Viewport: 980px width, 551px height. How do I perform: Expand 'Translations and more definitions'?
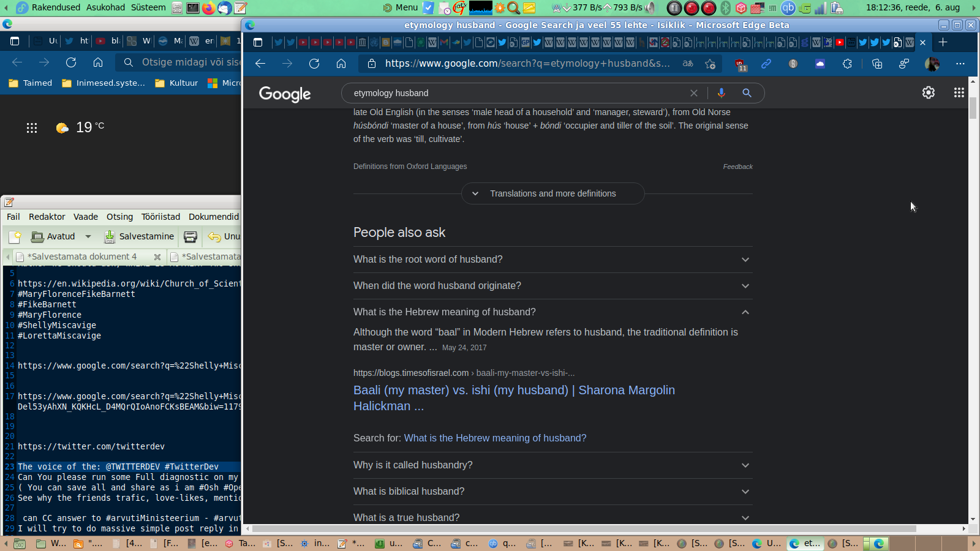[552, 193]
